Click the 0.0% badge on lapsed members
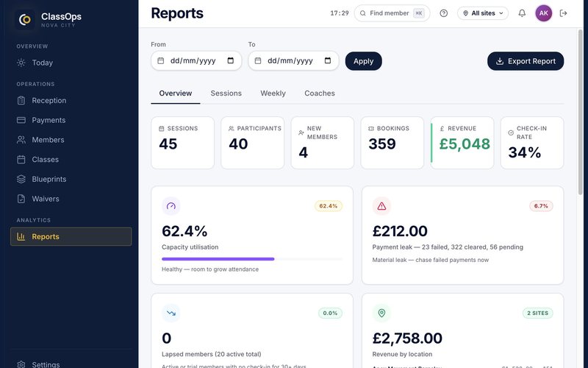Screen dimensions: 588x368 pos(330,313)
